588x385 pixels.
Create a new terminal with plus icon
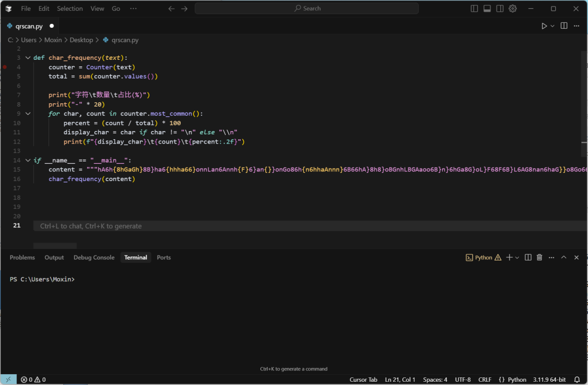tap(509, 257)
